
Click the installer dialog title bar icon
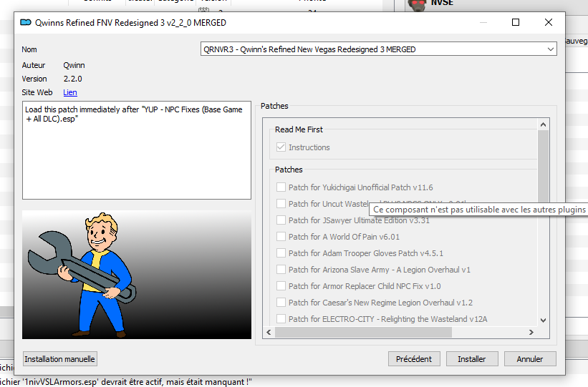coord(26,22)
